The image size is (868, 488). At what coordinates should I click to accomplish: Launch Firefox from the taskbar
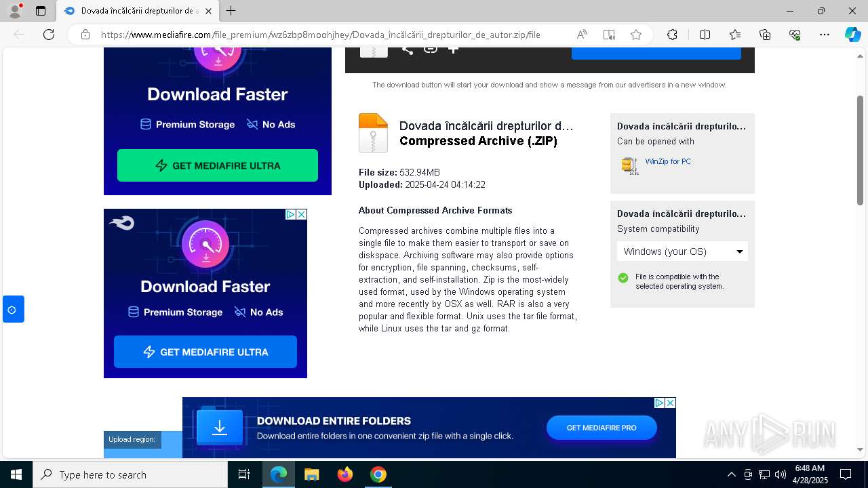(345, 474)
